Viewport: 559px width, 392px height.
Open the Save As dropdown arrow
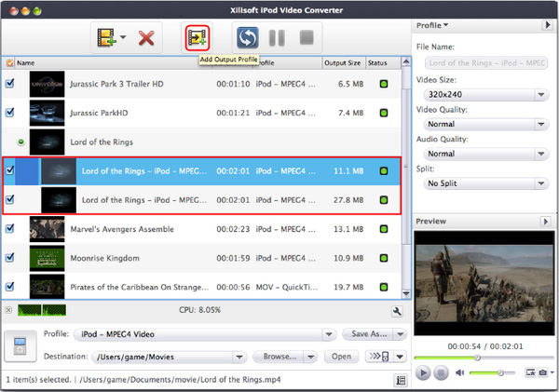click(x=401, y=334)
